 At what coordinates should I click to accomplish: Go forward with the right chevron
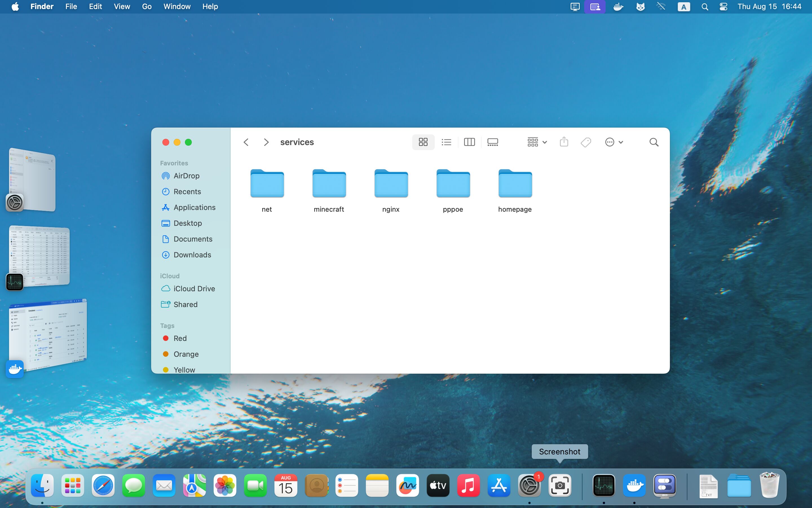(x=266, y=142)
